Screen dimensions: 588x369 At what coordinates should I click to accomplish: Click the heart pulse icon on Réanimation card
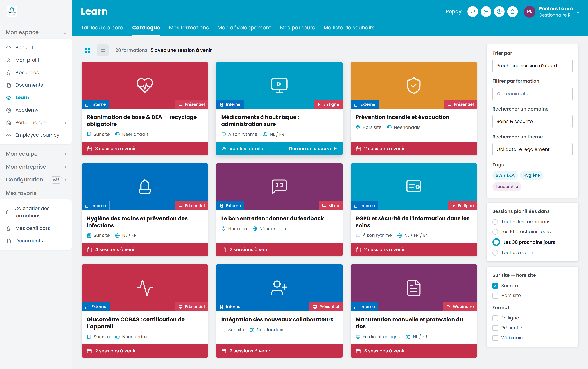[145, 85]
